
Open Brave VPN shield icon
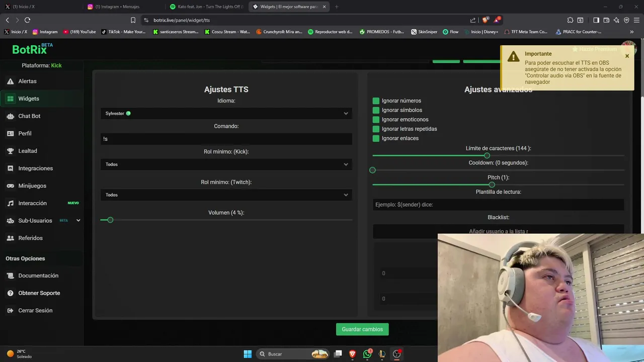(x=626, y=20)
